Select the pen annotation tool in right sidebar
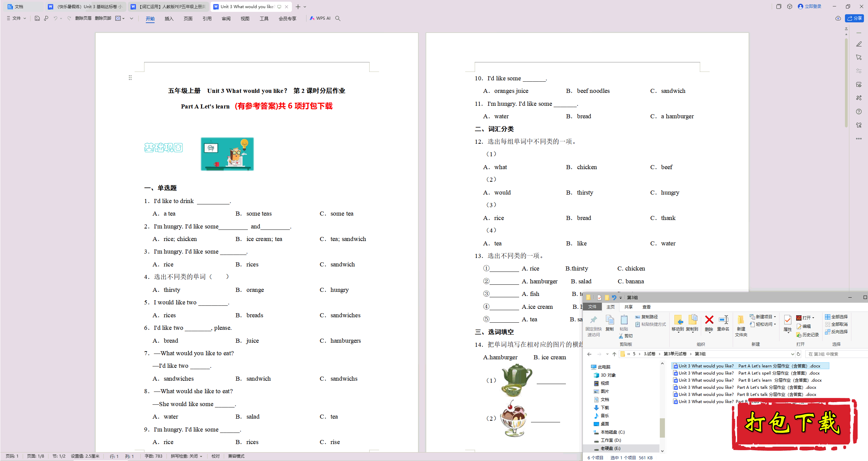The image size is (868, 461). click(859, 44)
